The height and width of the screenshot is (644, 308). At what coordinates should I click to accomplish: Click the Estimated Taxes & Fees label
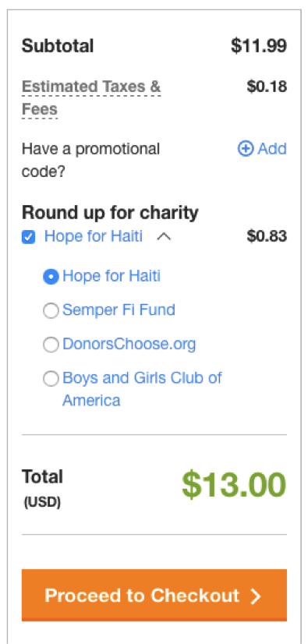(91, 98)
